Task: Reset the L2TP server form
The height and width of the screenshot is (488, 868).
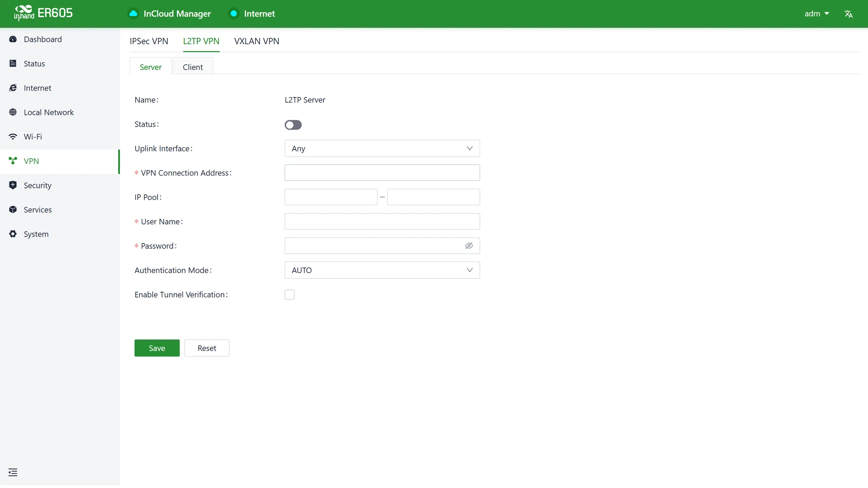Action: 207,348
